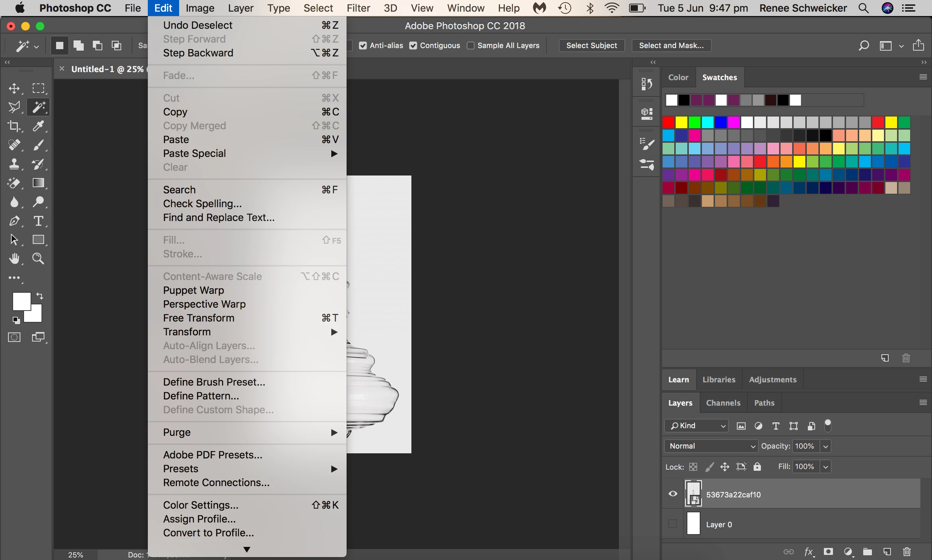This screenshot has width=932, height=560.
Task: Select the Eyedropper tool
Action: click(x=38, y=126)
